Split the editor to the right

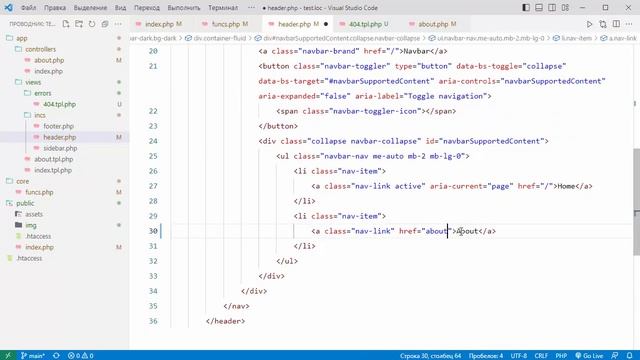click(616, 24)
